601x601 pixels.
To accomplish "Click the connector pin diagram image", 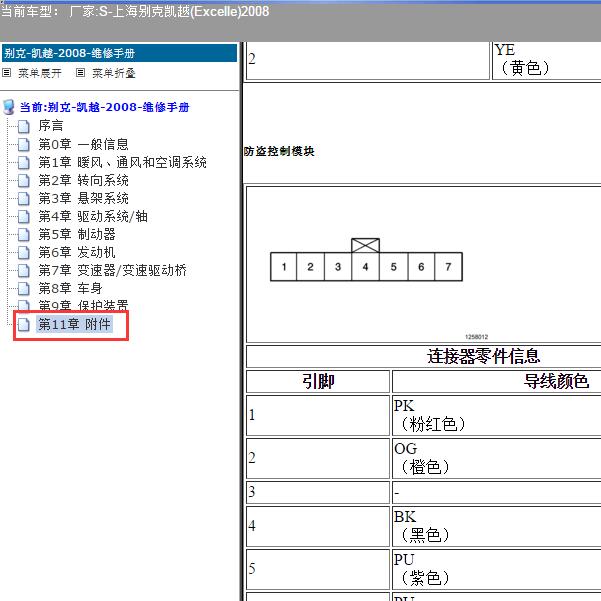I will coord(366,260).
